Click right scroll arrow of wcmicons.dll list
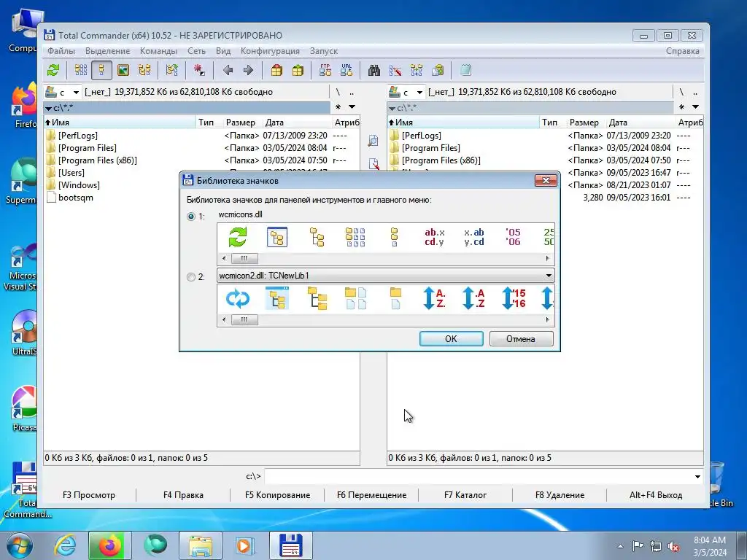The height and width of the screenshot is (560, 747). 547,259
